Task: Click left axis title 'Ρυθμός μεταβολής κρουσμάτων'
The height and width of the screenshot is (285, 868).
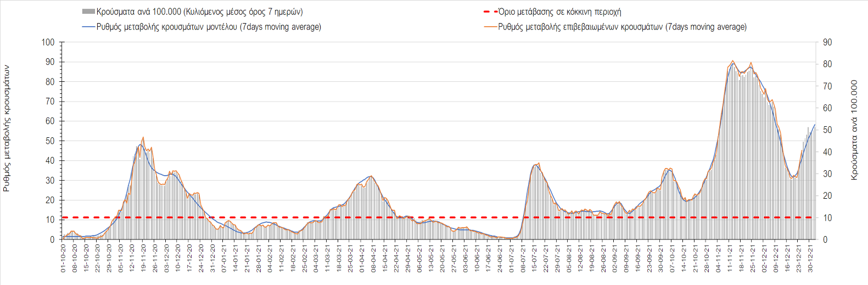Action: [x=7, y=128]
